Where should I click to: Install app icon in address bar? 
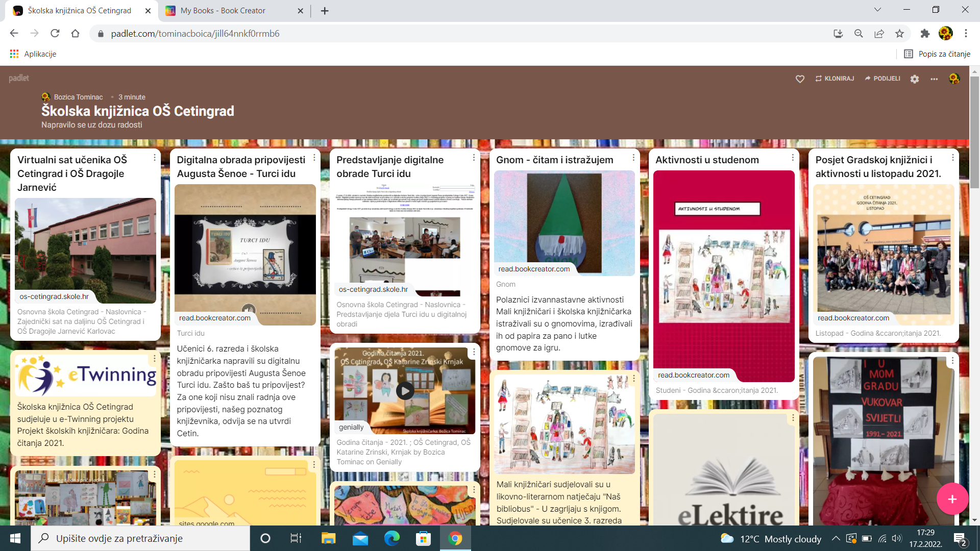pyautogui.click(x=838, y=34)
